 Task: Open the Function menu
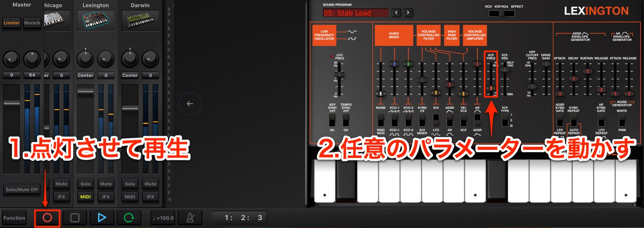(14, 218)
